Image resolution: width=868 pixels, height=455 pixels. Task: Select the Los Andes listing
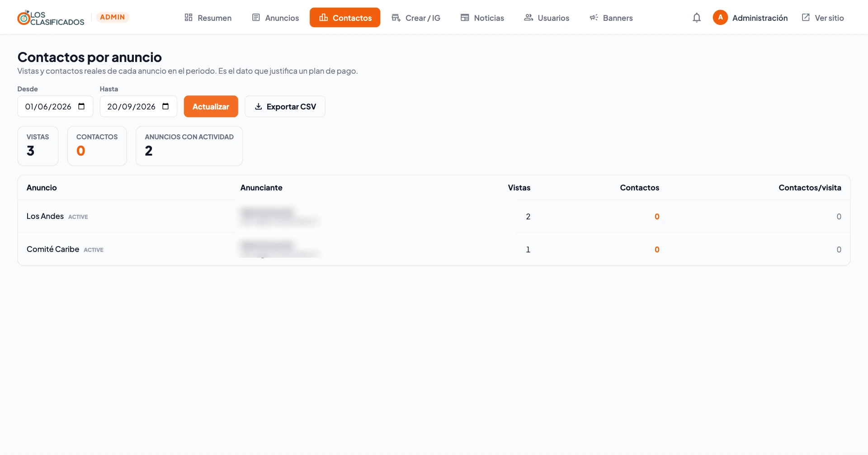45,216
